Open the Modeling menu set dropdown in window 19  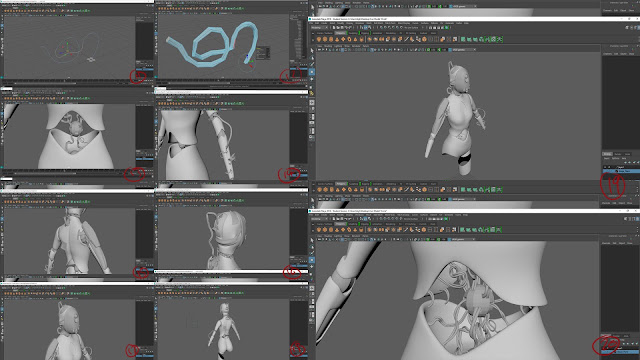point(319,27)
